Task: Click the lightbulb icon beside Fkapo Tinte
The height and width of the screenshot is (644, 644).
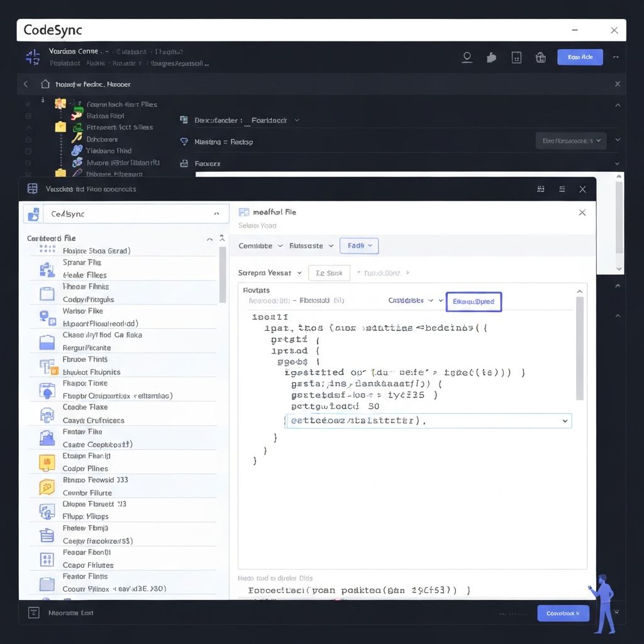Action: (x=47, y=391)
